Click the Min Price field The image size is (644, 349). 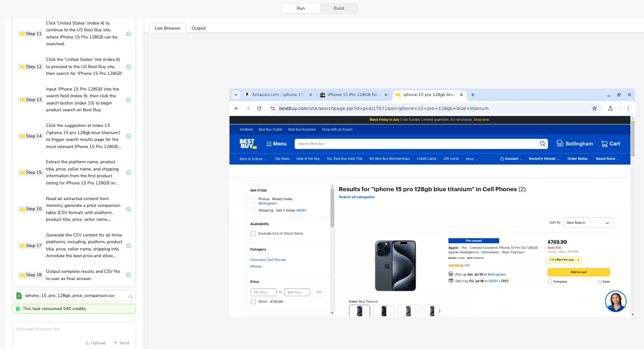pyautogui.click(x=263, y=292)
